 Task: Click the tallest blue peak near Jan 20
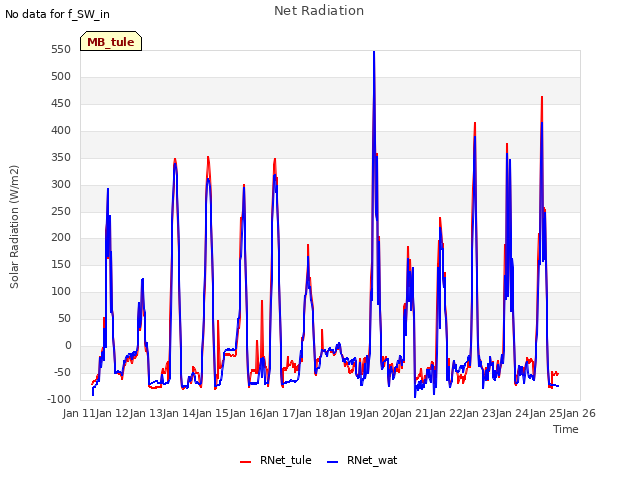pyautogui.click(x=374, y=53)
